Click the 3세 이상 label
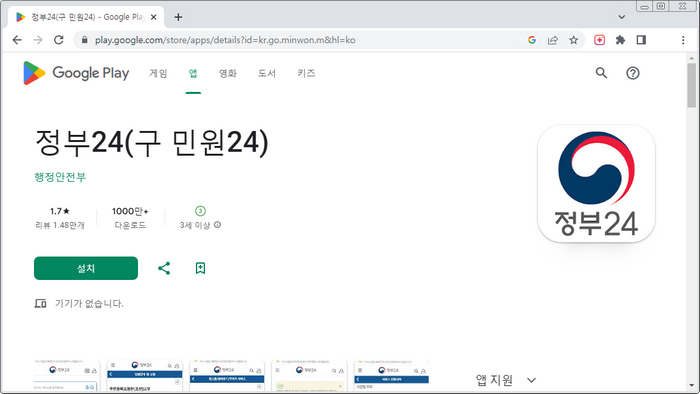This screenshot has height=394, width=700. pyautogui.click(x=195, y=225)
